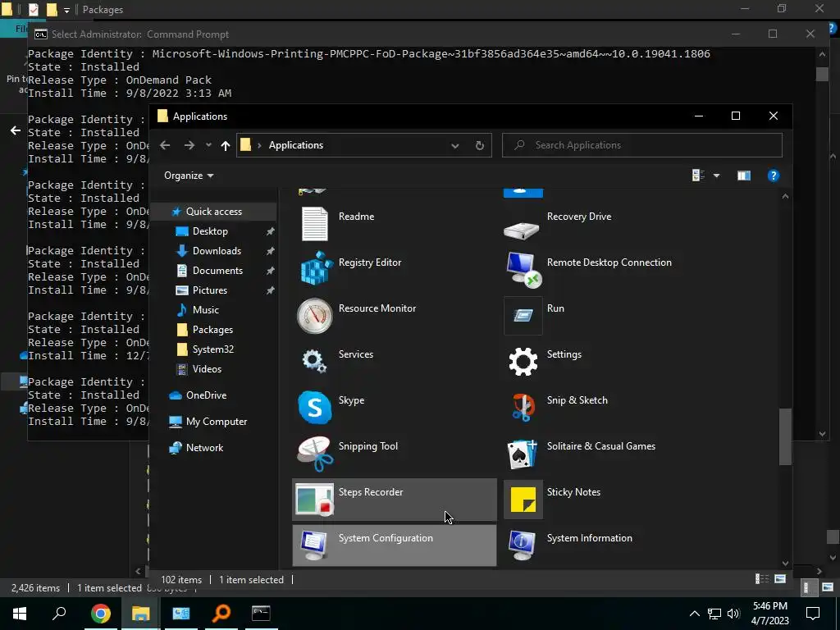Open Downloads in navigation pane
This screenshot has height=630, width=840.
point(217,251)
